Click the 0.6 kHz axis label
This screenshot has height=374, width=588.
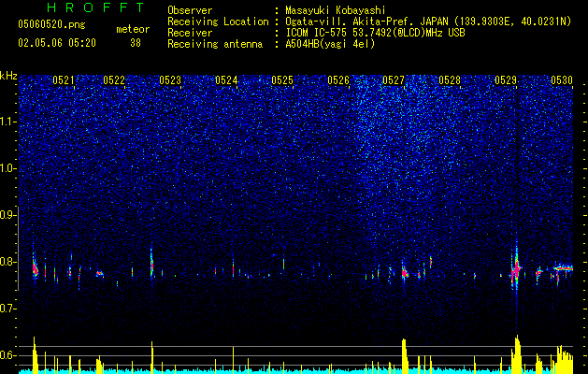(x=7, y=355)
